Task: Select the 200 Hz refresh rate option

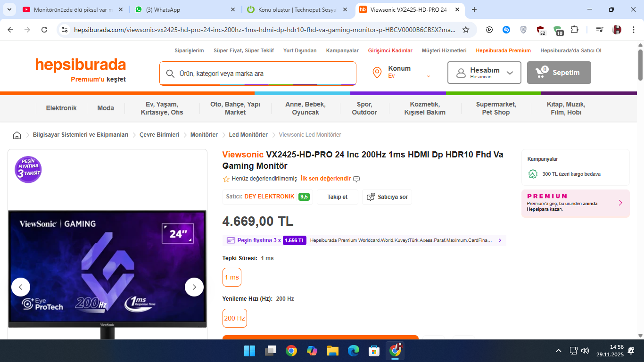Action: [x=235, y=318]
